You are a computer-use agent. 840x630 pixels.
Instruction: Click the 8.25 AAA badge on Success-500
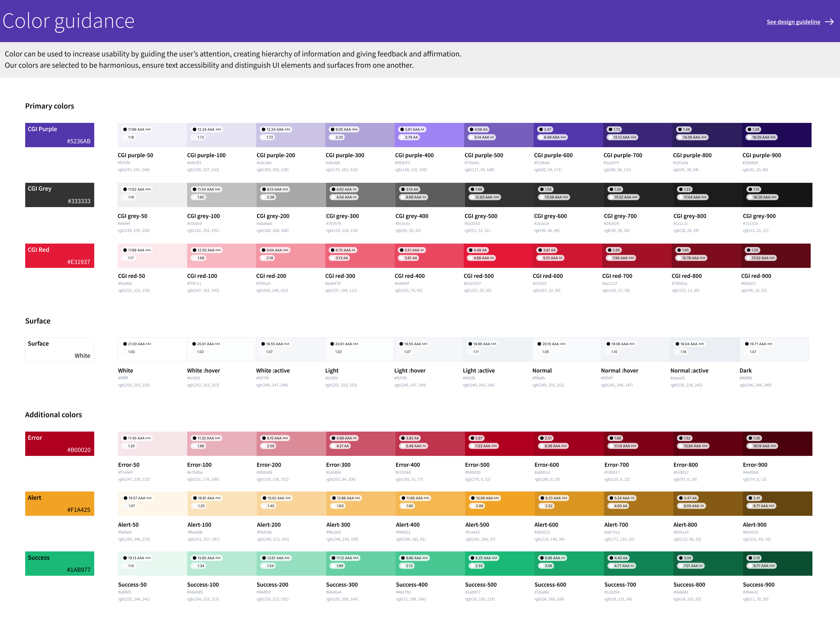point(484,558)
